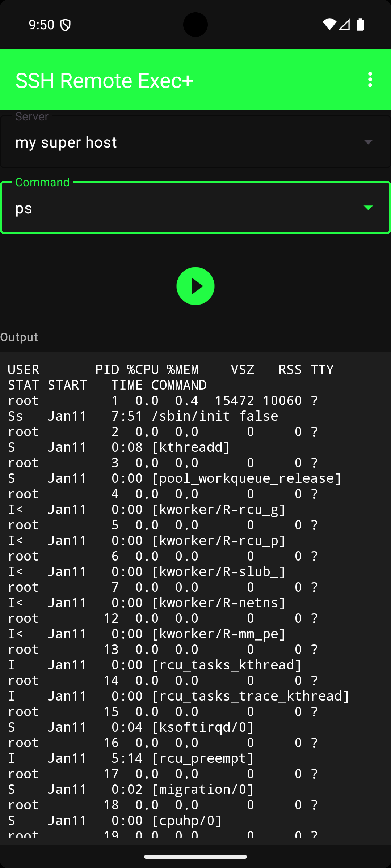Tap the bottom navigation gesture bar
This screenshot has height=868, width=391.
(195, 856)
